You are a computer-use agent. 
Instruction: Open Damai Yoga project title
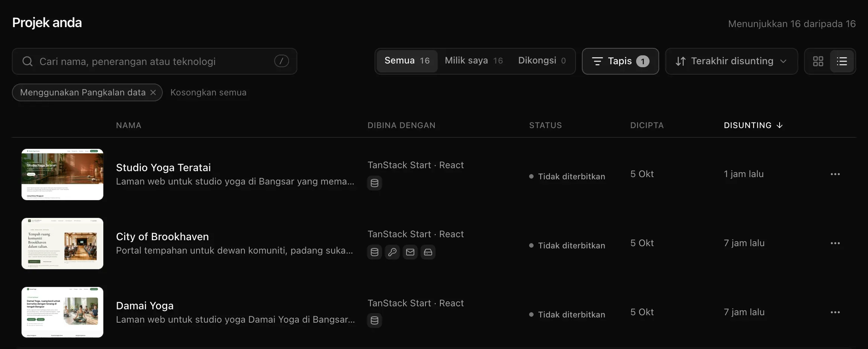pos(145,306)
